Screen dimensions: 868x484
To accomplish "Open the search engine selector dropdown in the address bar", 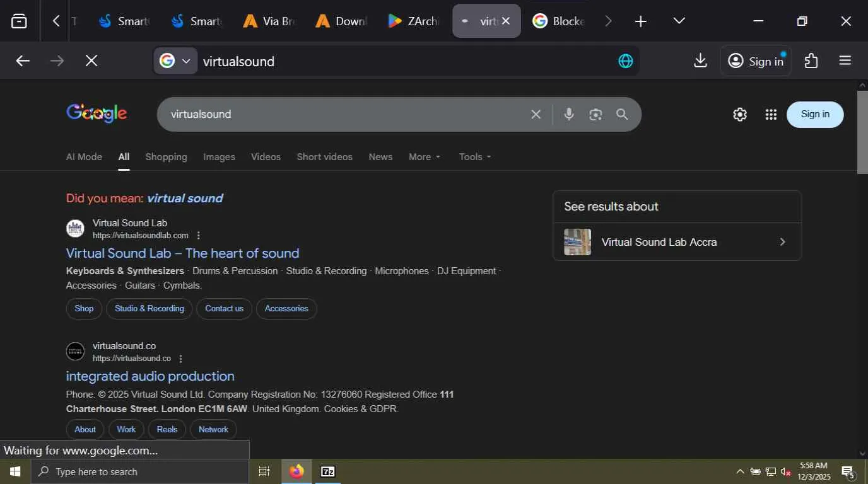I will click(x=175, y=61).
